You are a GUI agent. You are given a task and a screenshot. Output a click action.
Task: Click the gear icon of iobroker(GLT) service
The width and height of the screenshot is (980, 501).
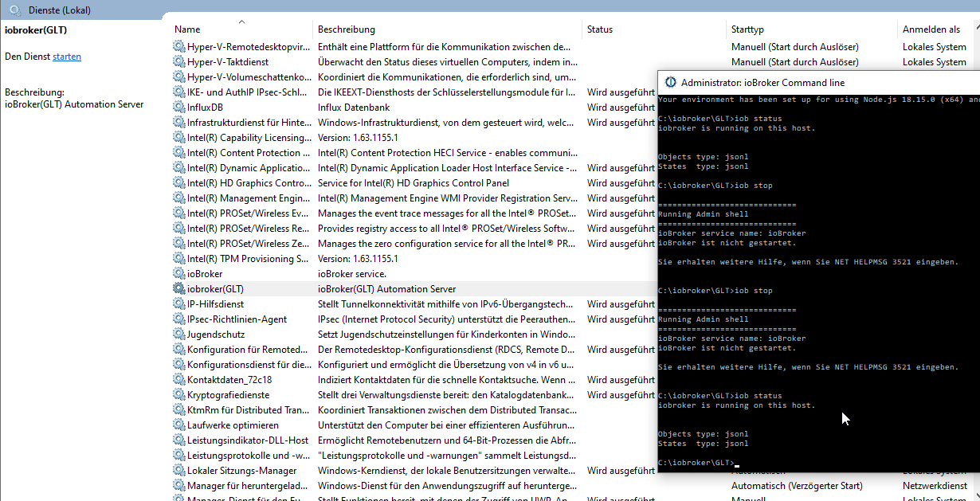point(178,289)
